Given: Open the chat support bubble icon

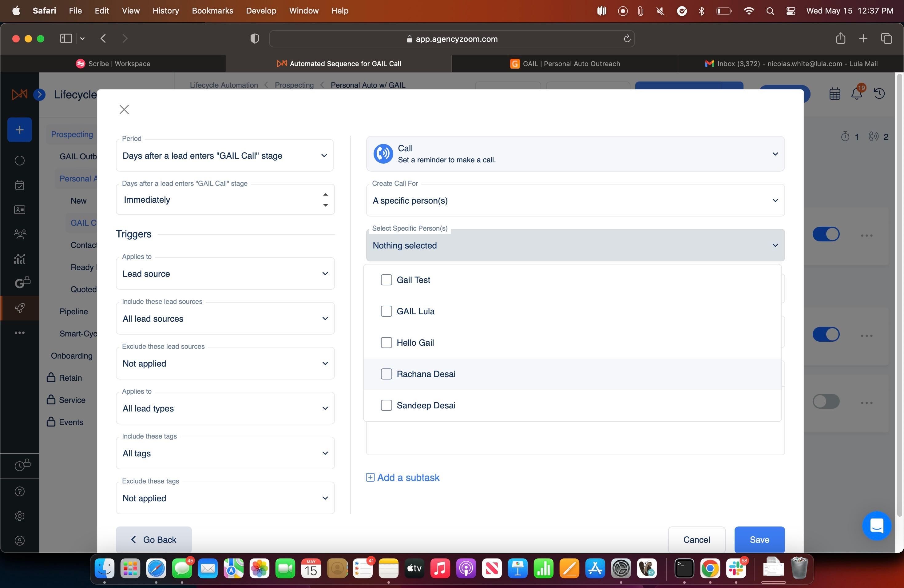Looking at the screenshot, I should click(x=877, y=526).
